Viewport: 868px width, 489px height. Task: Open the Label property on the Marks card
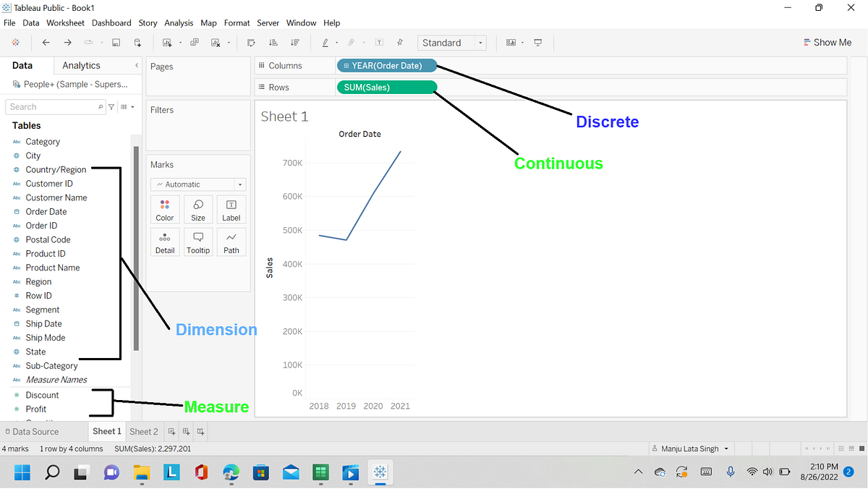point(231,209)
